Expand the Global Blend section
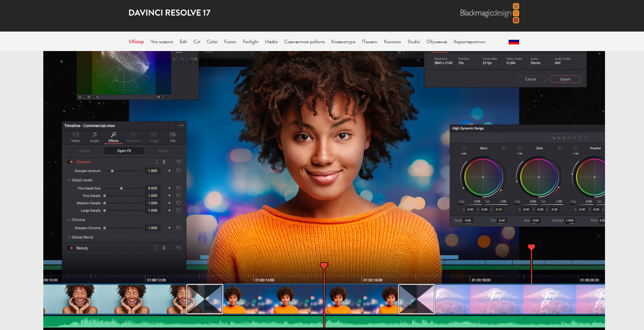The image size is (644, 330). click(69, 237)
